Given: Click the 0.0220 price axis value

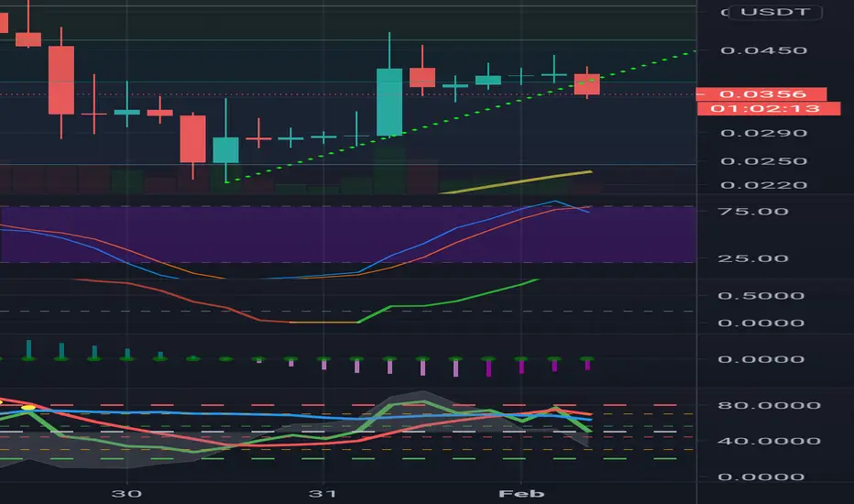Looking at the screenshot, I should 763,185.
